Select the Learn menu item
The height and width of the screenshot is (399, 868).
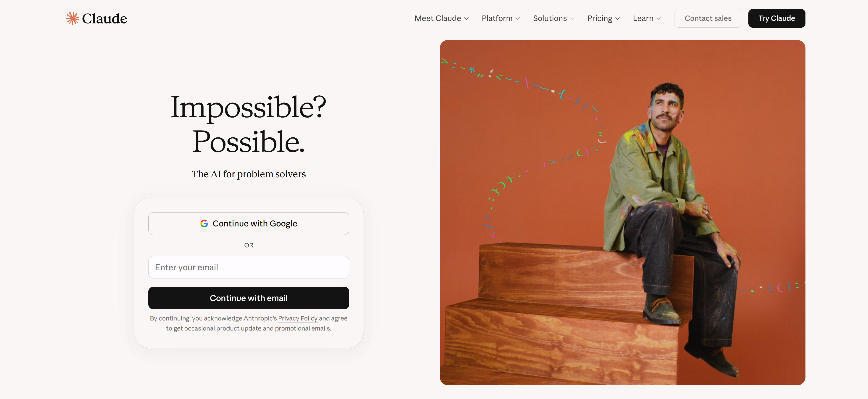tap(647, 18)
